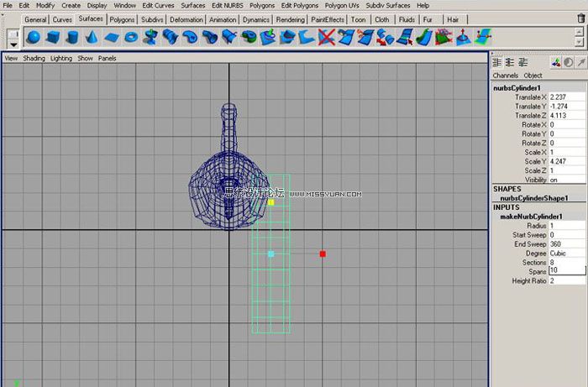Create a NURBS cylinder from the shelf

coord(72,36)
